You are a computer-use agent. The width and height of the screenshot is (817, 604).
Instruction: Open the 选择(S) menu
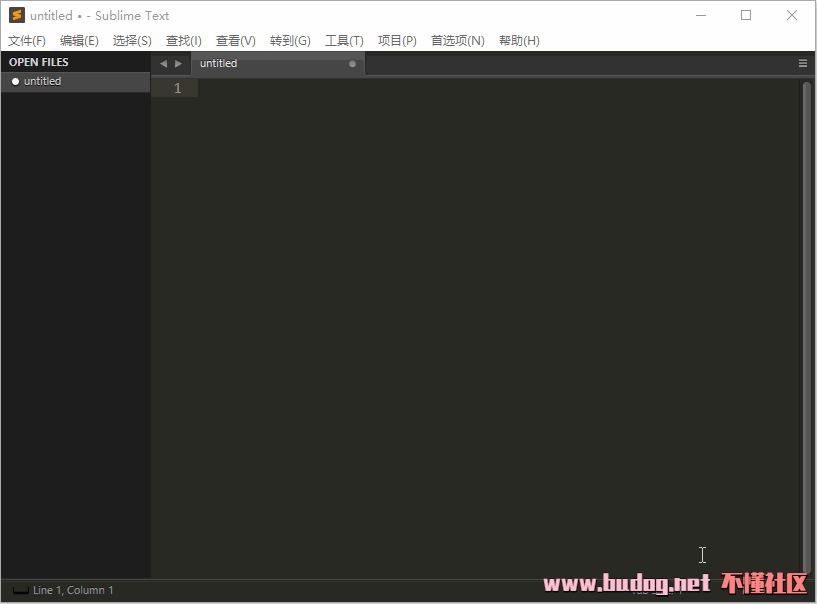tap(132, 41)
